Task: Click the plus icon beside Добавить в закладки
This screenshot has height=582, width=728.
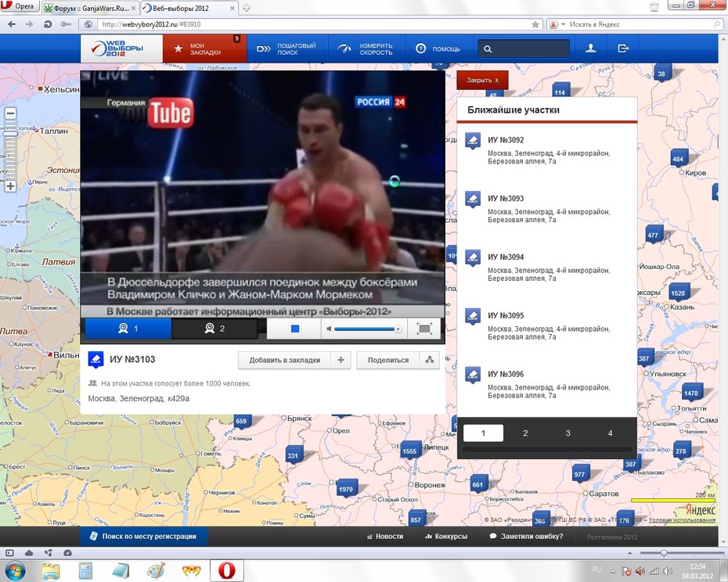Action: click(x=341, y=360)
